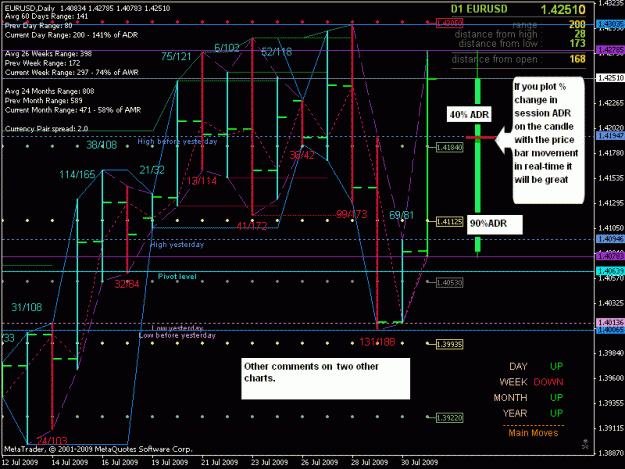Click the 1.41947 price-axis marker
Viewport: 625px width, 469px height.
(610, 136)
